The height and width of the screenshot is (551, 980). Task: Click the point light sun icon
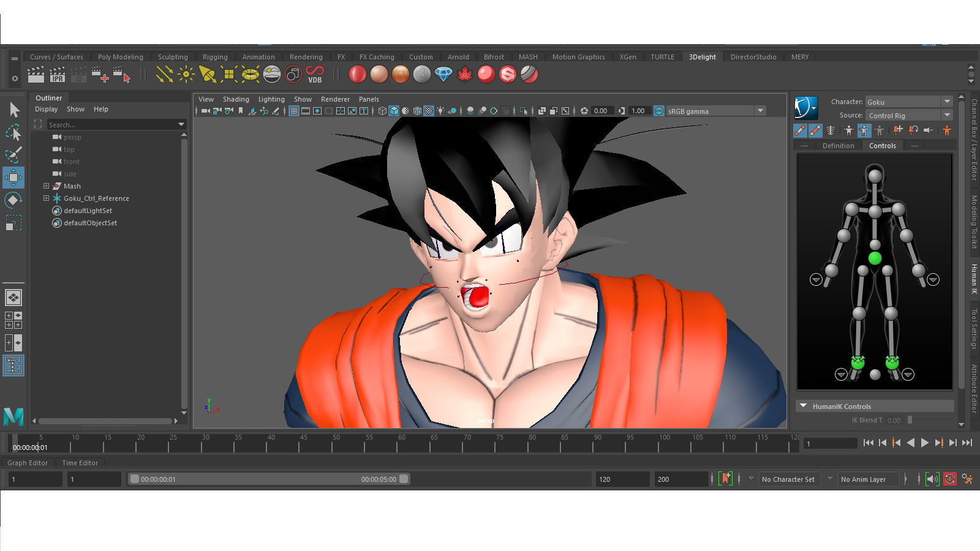(x=186, y=75)
